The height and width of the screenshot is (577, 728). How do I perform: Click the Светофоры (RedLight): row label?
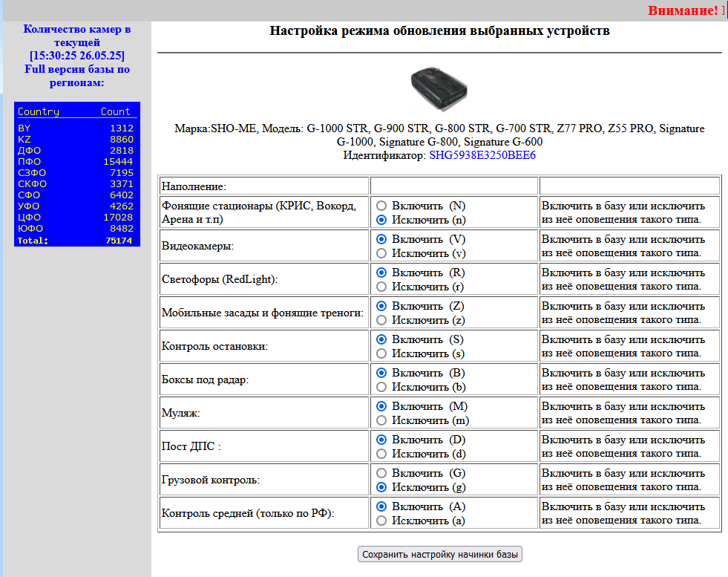coord(220,280)
